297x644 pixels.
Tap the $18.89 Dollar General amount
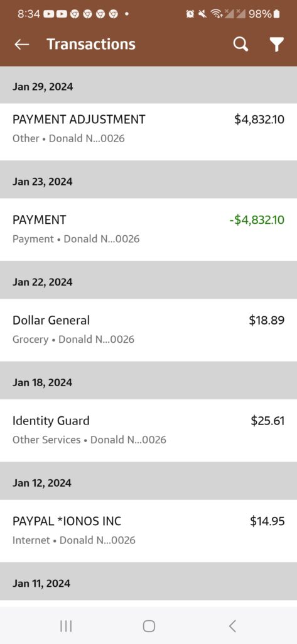tap(267, 320)
